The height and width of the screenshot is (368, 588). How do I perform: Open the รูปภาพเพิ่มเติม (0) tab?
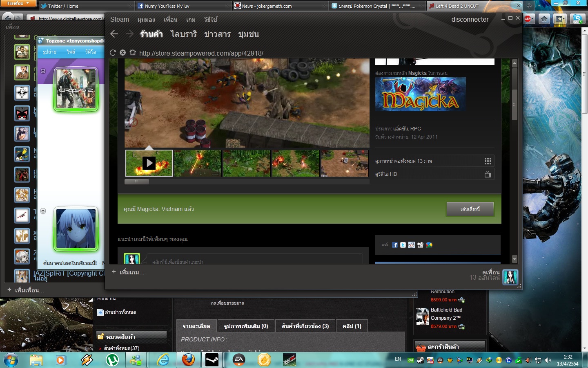point(246,326)
